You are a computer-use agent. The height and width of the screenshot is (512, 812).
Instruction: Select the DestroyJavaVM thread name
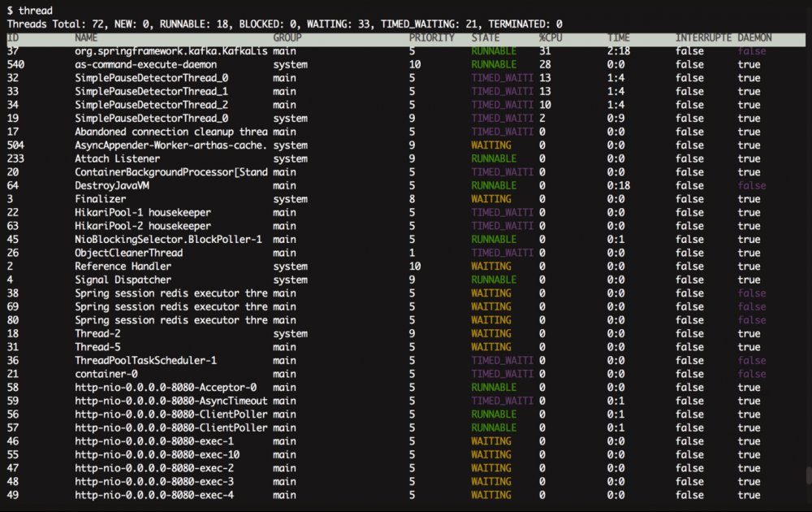coord(110,186)
